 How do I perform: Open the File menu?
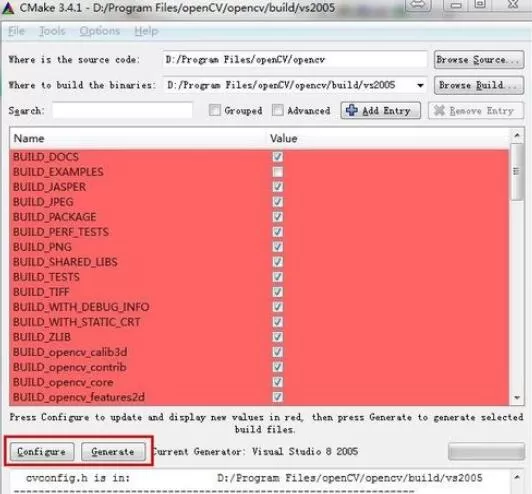point(16,31)
